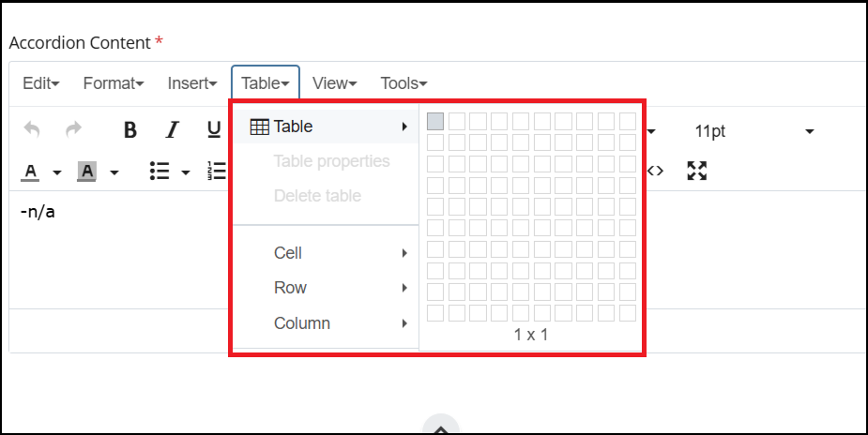
Task: Expand the Cell submenu
Action: 324,253
